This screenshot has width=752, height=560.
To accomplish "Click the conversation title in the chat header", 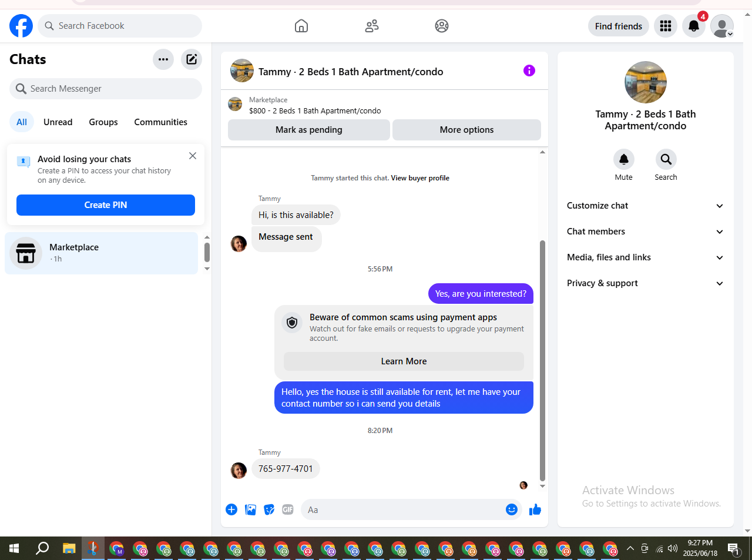I will [x=351, y=72].
